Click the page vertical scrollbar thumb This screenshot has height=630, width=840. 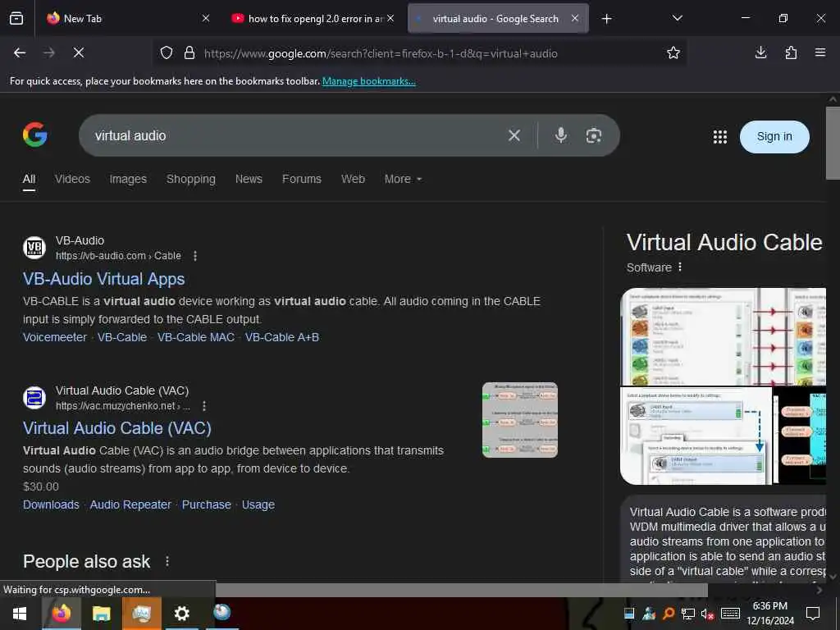833,143
